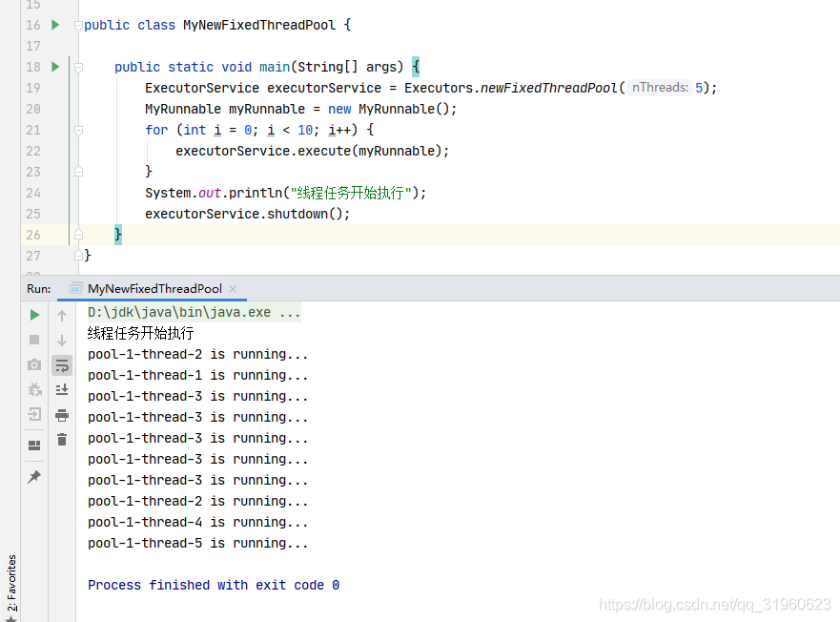This screenshot has width=840, height=622.
Task: Click the 'pool-1-thread-4 is running...' output line
Action: tap(197, 522)
